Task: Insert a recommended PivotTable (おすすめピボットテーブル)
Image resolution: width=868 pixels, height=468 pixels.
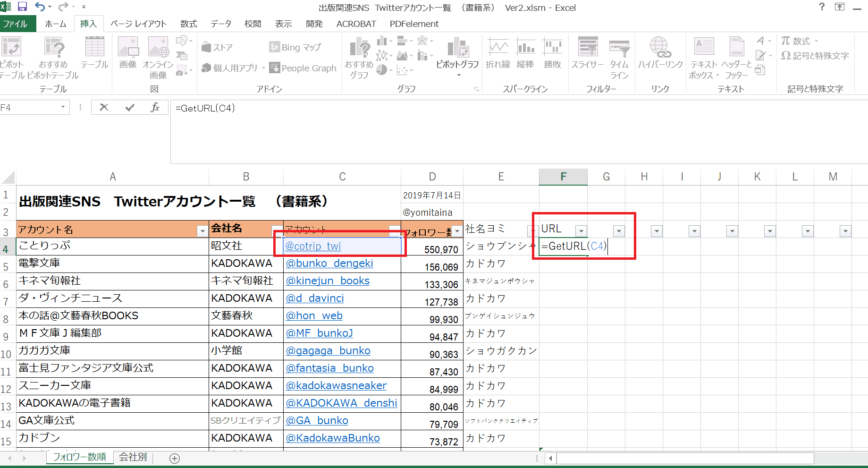Action: (x=53, y=58)
